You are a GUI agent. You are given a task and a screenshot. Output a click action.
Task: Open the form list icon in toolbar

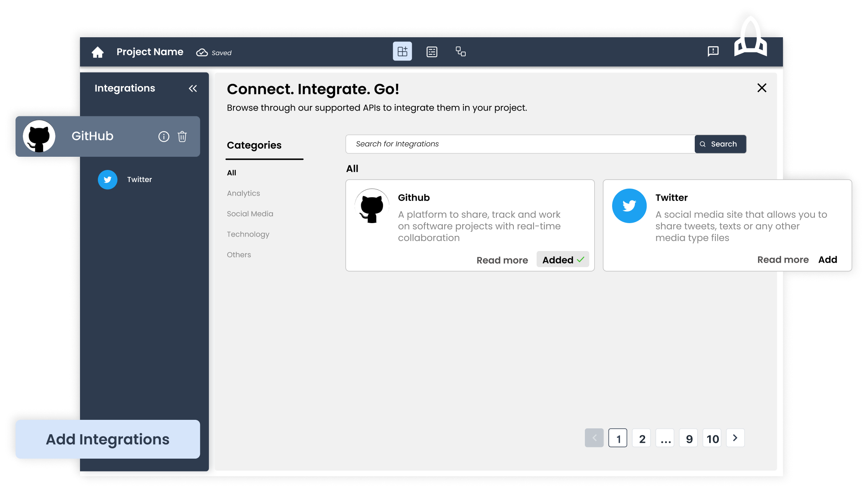(431, 52)
